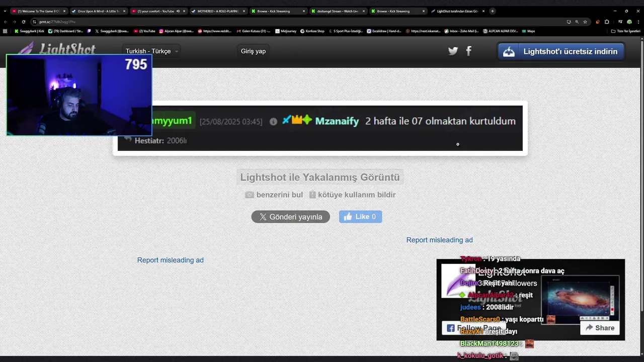Click 'benzerini bul' link

[279, 195]
